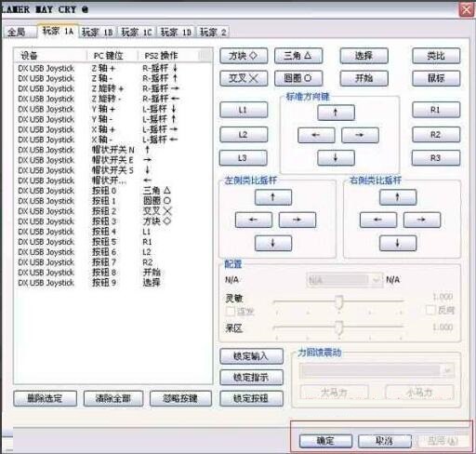Select the '按钮 3' square binding row
Image resolution: width=476 pixels, height=454 pixels.
[113, 221]
